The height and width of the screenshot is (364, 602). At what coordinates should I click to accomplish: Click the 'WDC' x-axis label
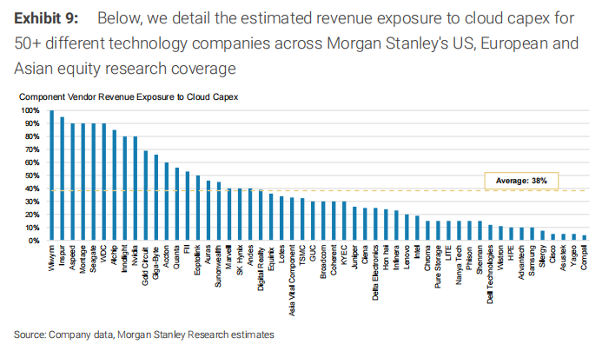coord(104,254)
